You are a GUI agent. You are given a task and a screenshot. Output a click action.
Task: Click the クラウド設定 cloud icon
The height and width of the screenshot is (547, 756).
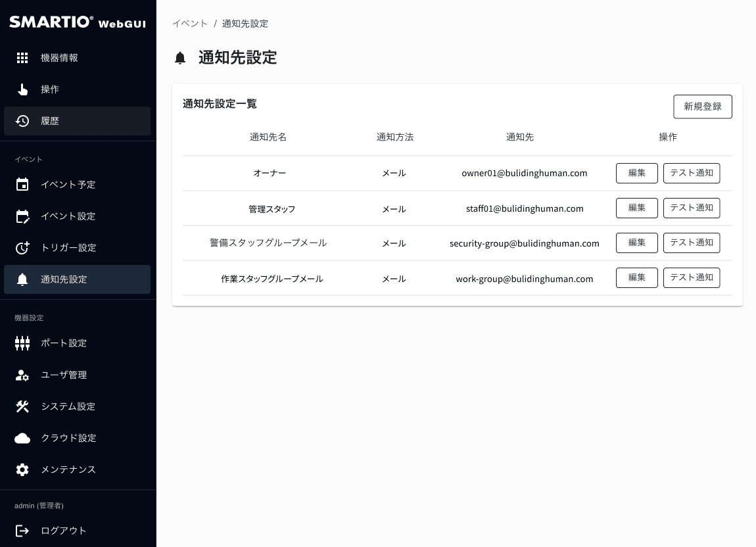pyautogui.click(x=22, y=438)
